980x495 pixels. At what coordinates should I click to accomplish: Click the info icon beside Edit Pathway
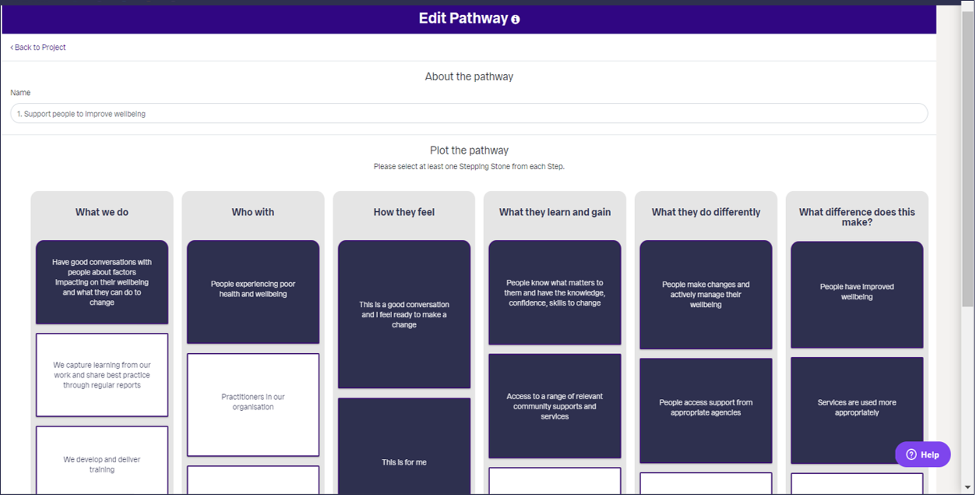click(x=515, y=19)
